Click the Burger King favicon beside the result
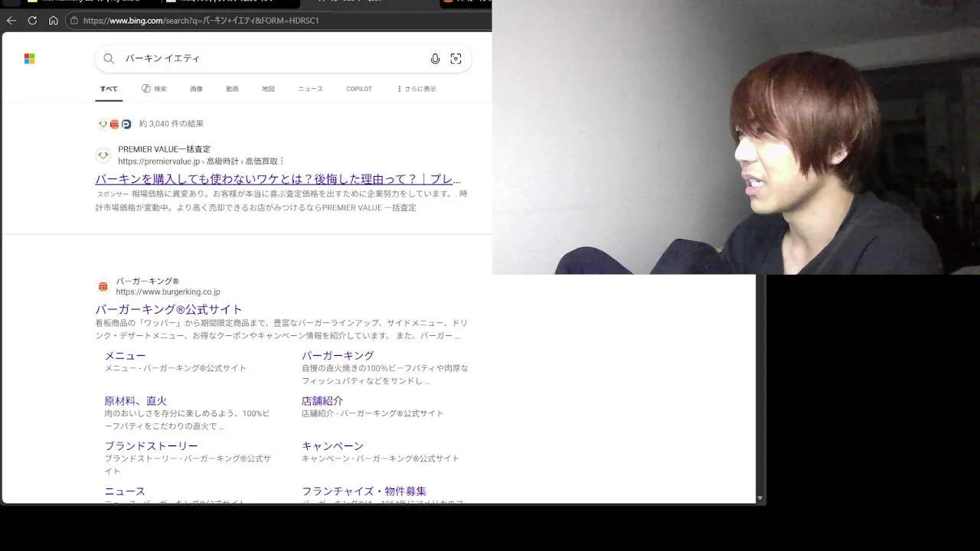This screenshot has height=551, width=980. pos(103,286)
